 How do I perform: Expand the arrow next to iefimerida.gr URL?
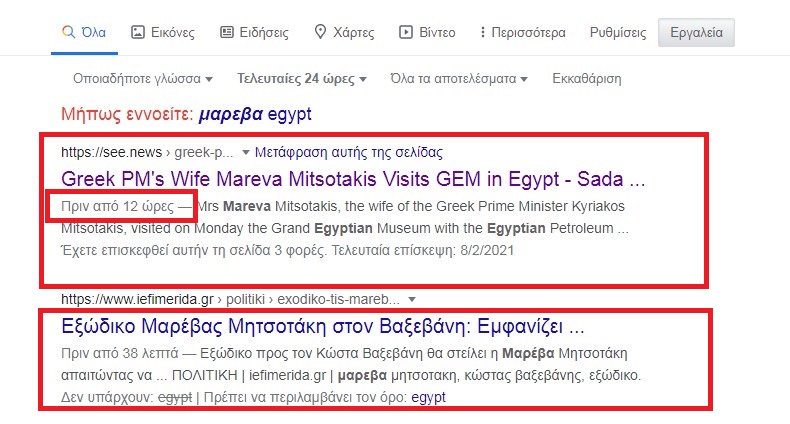click(412, 299)
